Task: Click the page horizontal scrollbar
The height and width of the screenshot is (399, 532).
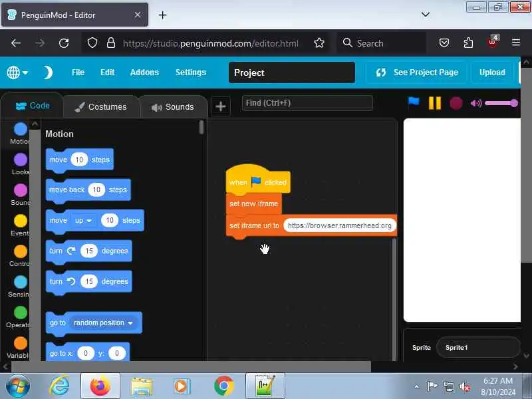Action: click(191, 366)
